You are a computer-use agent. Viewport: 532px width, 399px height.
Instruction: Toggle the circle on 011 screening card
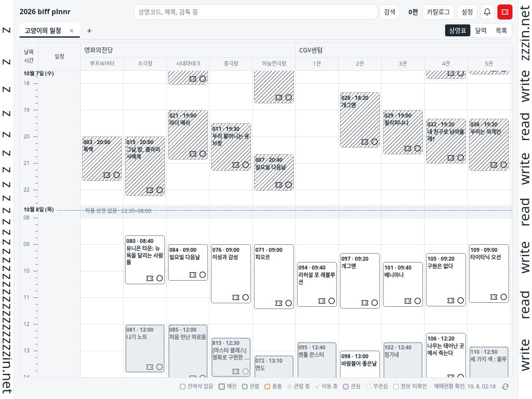click(x=246, y=165)
